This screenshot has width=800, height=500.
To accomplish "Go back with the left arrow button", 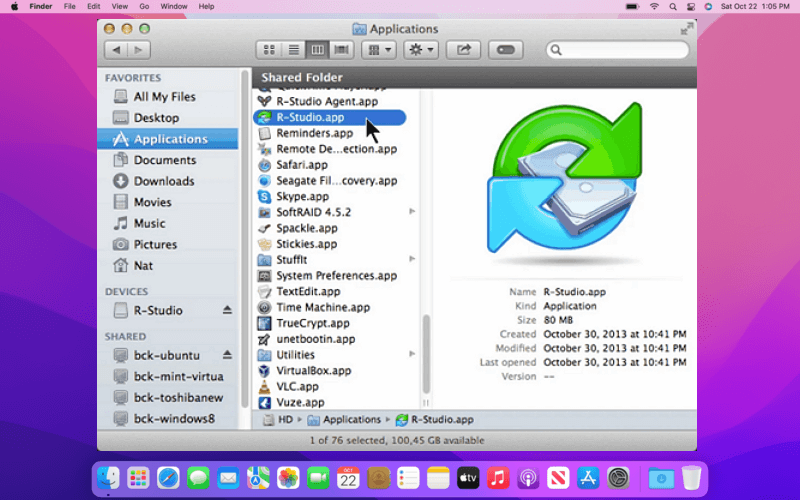I will pos(116,50).
